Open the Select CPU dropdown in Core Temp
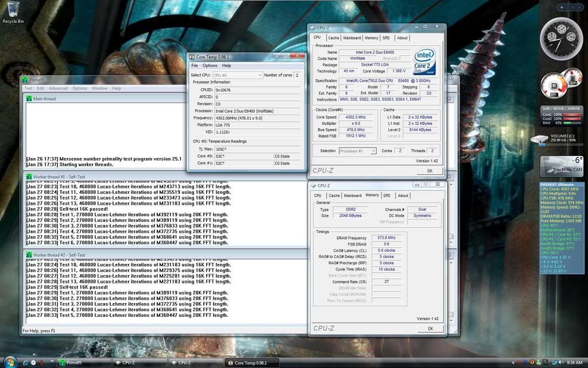The image size is (588, 368). 237,75
